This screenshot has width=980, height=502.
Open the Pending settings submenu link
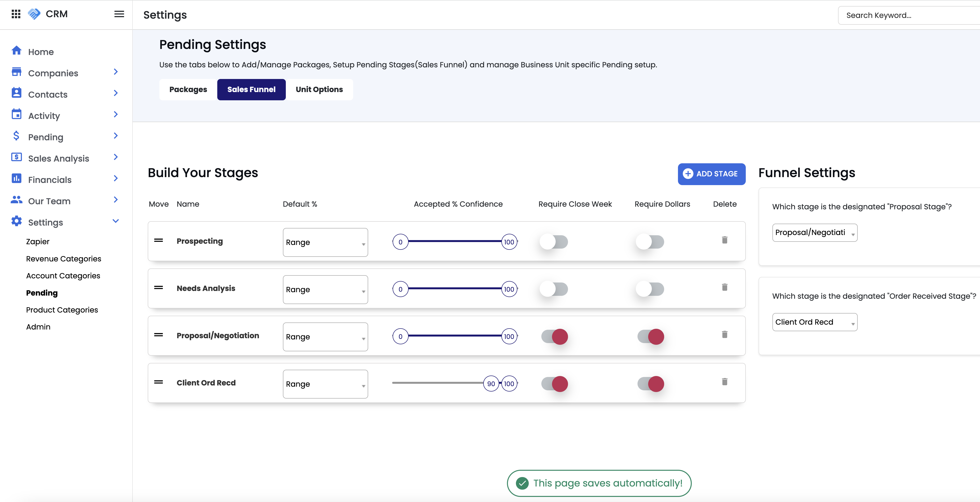42,293
